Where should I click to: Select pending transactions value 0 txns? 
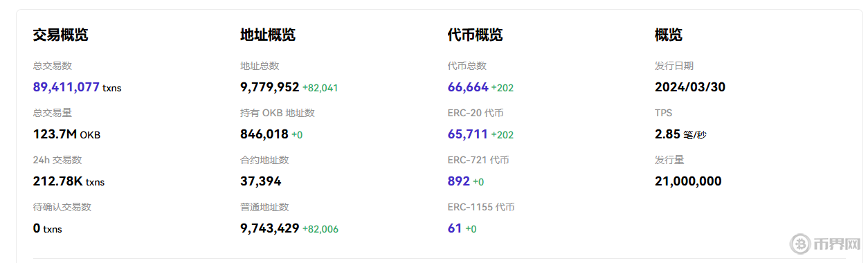[x=48, y=228]
